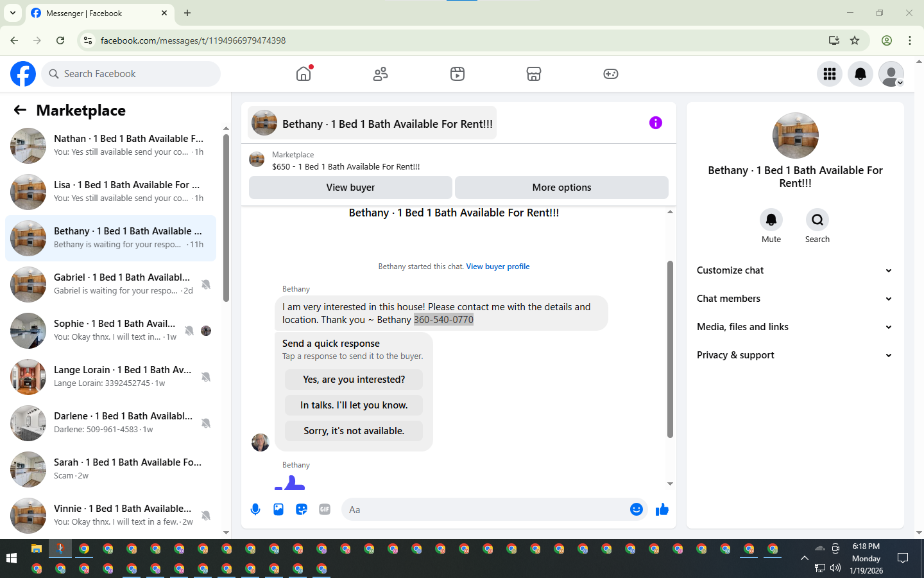Screen dimensions: 924x578
Task: Open the Nathan conversation
Action: [110, 146]
